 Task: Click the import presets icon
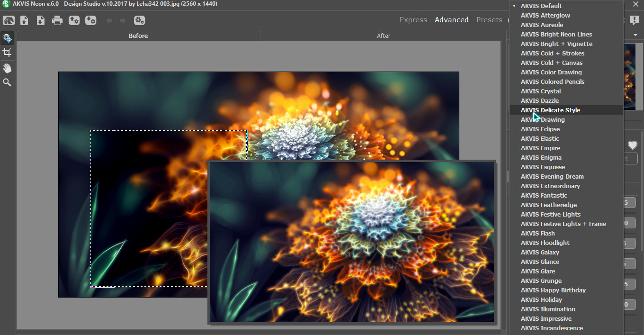pos(74,20)
